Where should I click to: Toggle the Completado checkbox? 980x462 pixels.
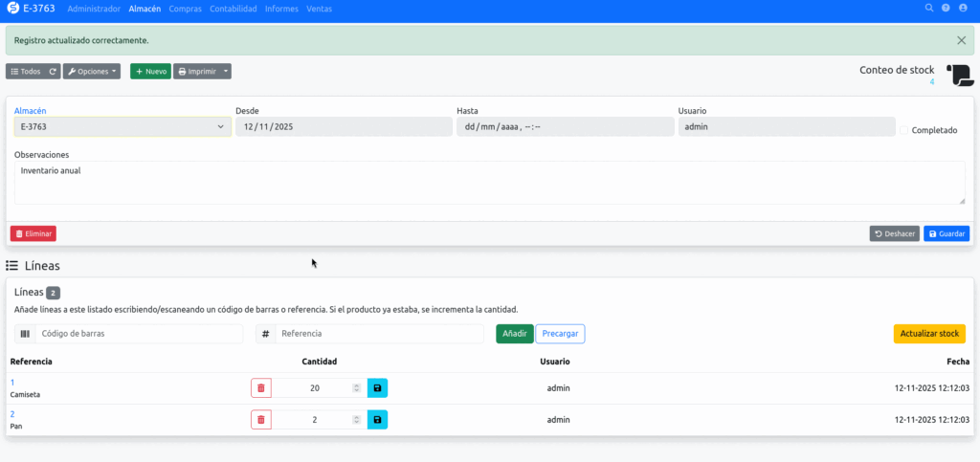[904, 130]
